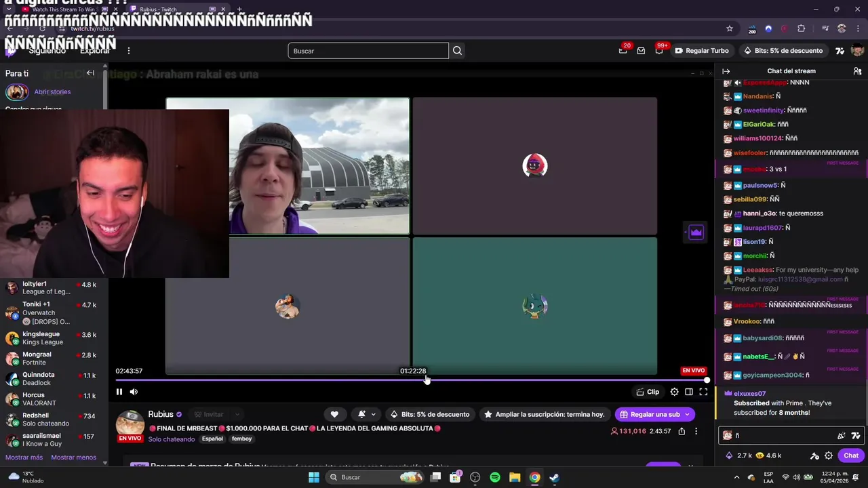Click Ampliar la suscripción: termina hoy
This screenshot has height=488, width=868.
pos(544,414)
